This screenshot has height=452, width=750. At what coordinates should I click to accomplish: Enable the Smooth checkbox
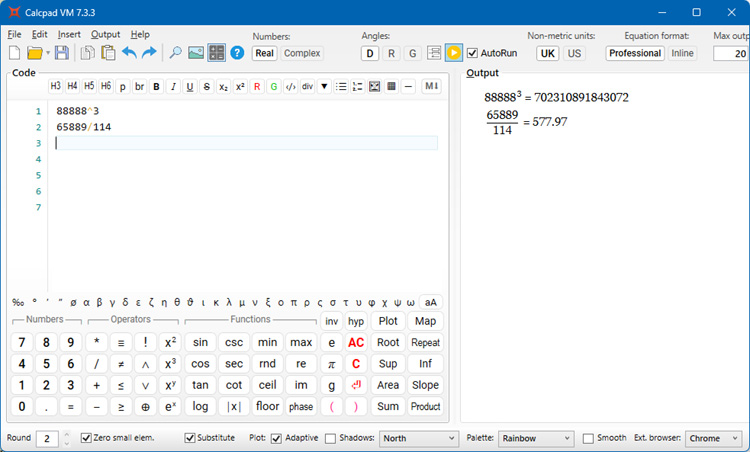tap(588, 438)
